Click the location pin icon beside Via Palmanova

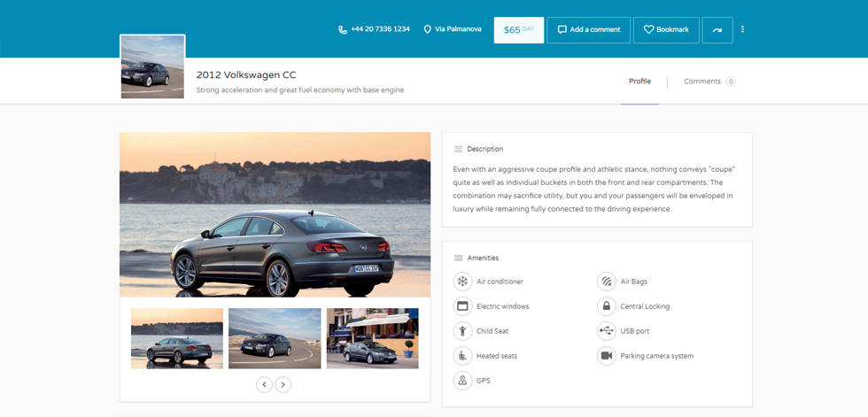tap(427, 29)
